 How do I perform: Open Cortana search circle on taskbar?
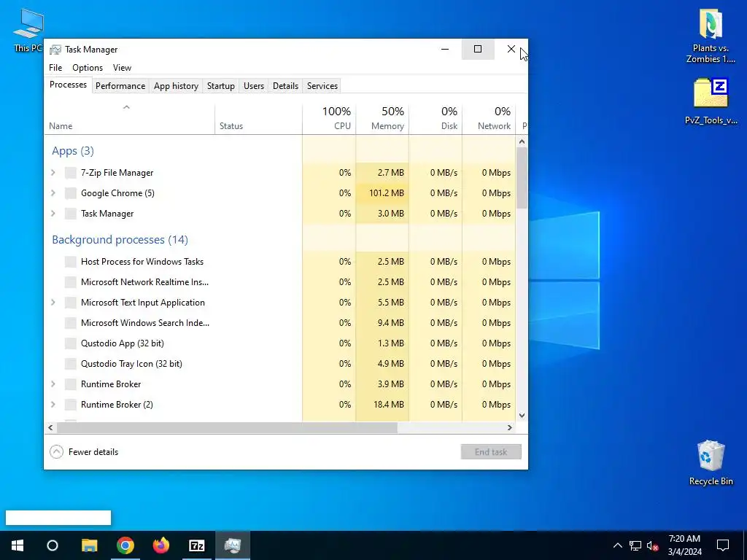click(53, 545)
